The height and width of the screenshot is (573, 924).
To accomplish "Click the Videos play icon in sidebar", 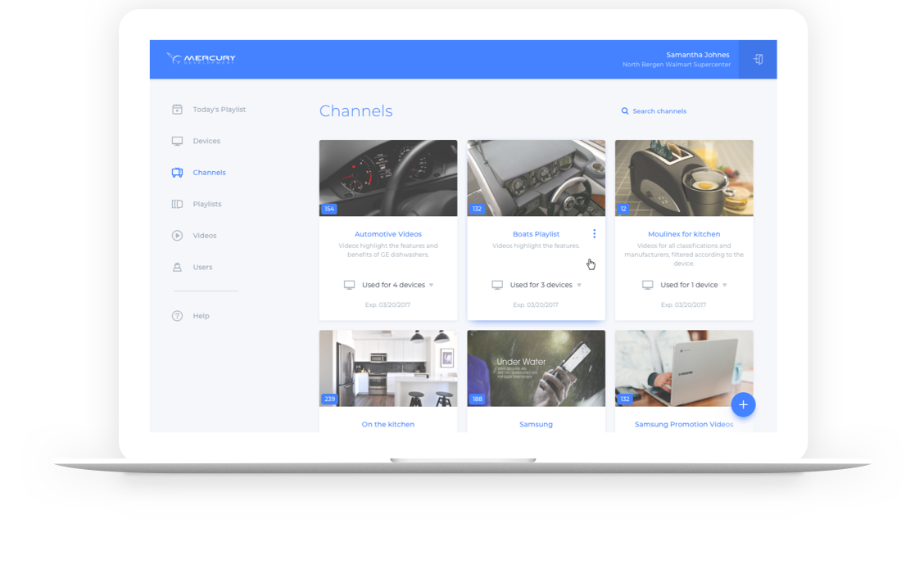I will (177, 236).
